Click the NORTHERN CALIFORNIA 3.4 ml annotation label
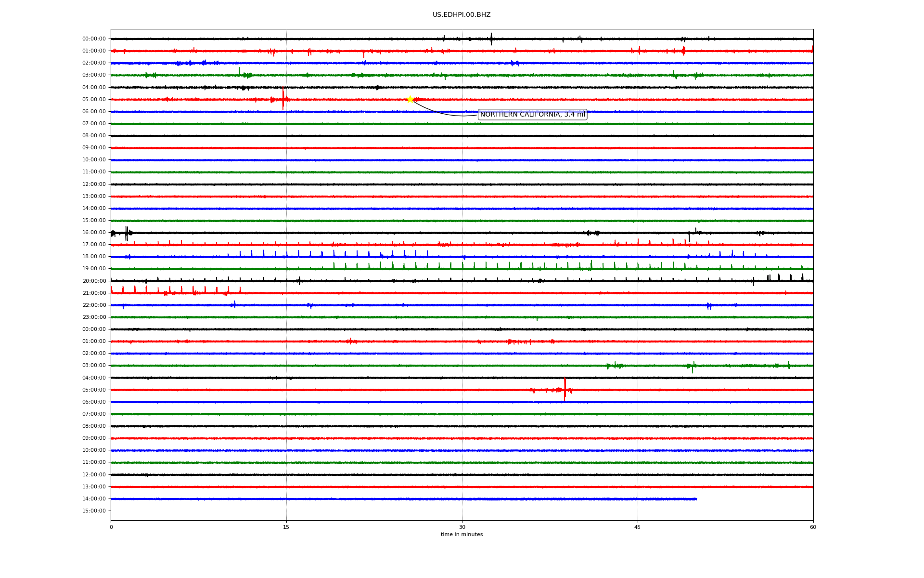The image size is (924, 578). click(532, 115)
